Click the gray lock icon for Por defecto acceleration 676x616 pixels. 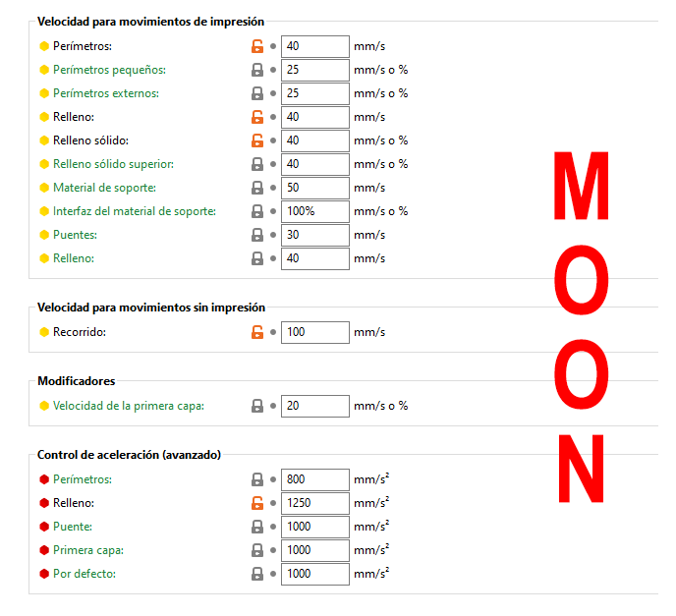pos(257,574)
